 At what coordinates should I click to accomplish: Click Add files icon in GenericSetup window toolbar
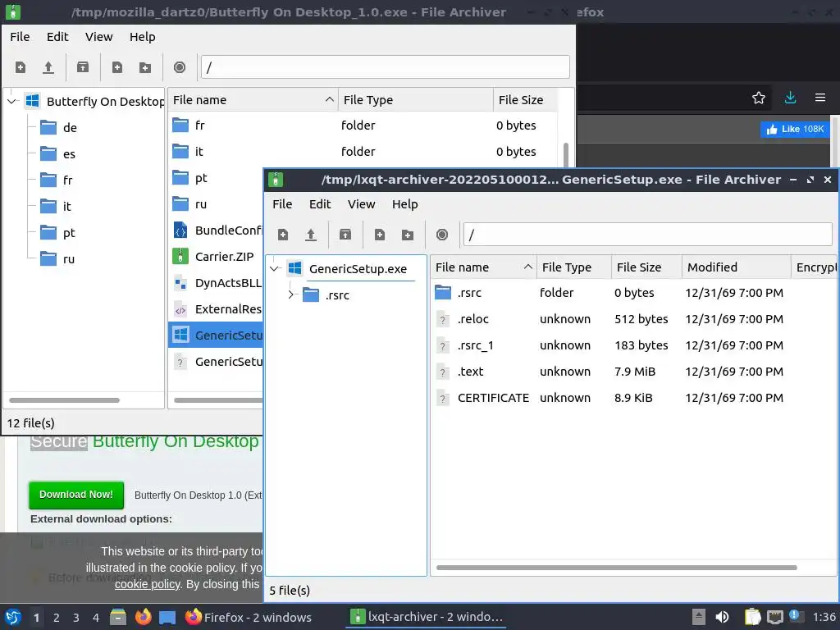point(380,235)
